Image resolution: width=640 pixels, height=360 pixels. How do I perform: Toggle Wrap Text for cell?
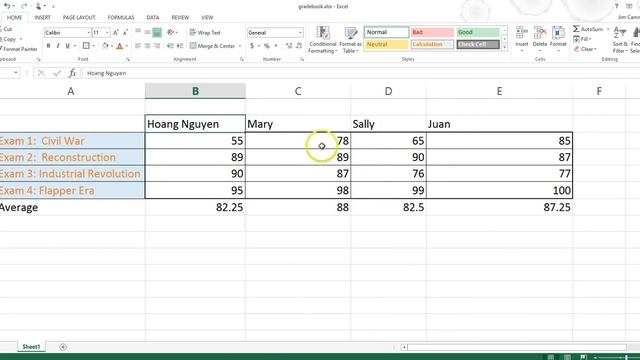(x=205, y=32)
